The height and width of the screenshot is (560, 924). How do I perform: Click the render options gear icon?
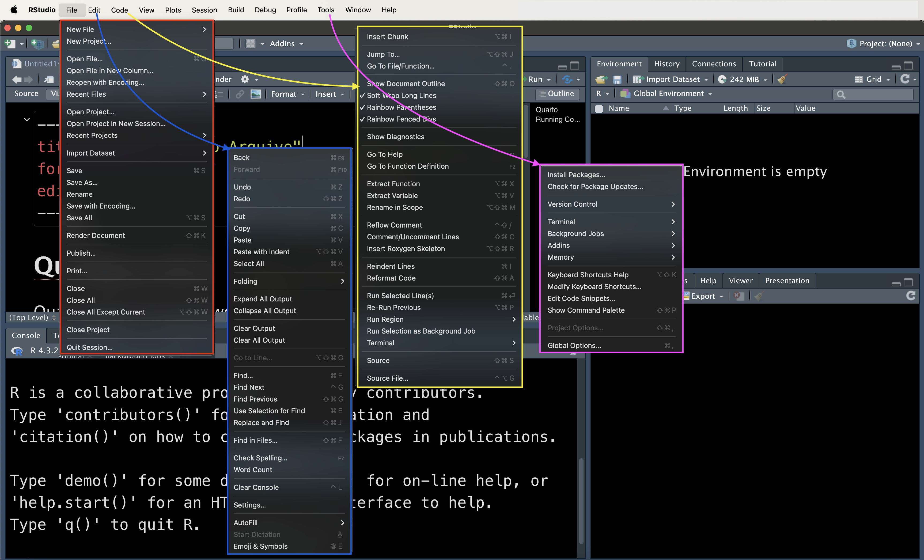coord(245,80)
